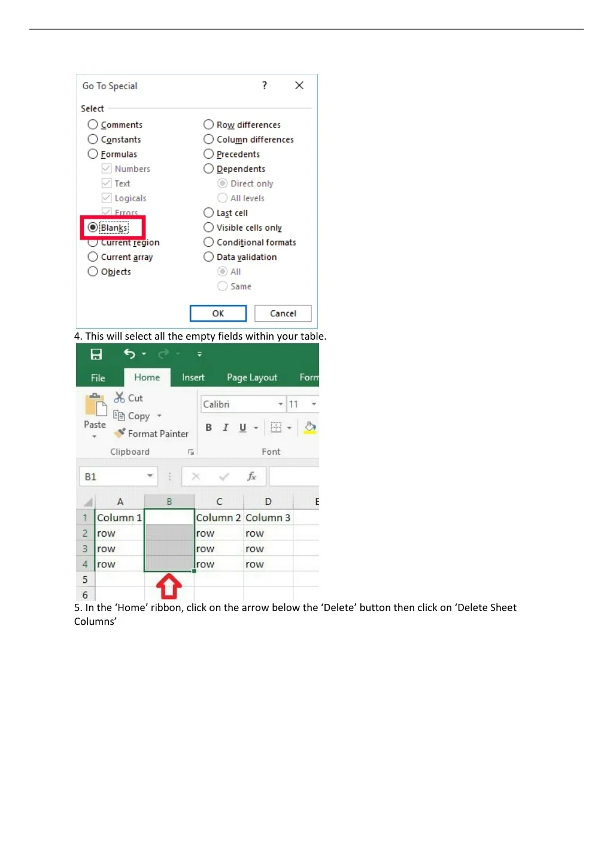The width and height of the screenshot is (613, 868).
Task: Click the Cut scissors icon
Action: 120,398
